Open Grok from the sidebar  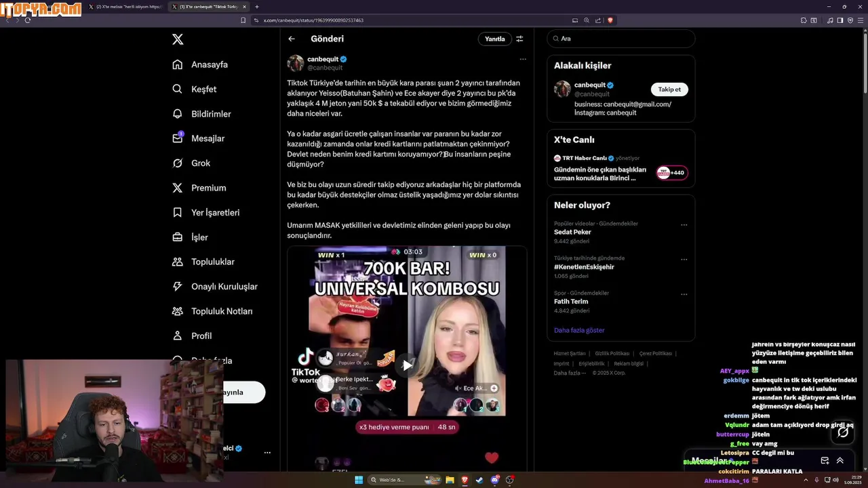[x=191, y=163]
